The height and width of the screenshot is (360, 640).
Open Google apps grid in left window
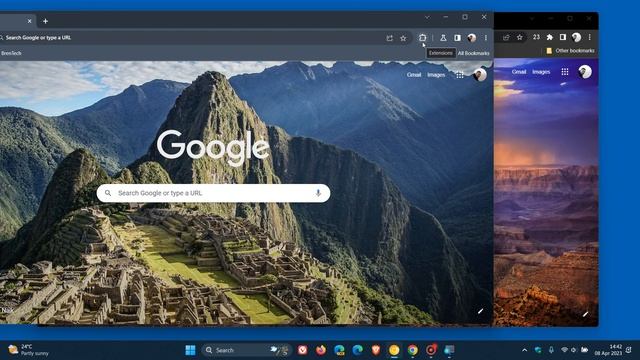pos(460,75)
